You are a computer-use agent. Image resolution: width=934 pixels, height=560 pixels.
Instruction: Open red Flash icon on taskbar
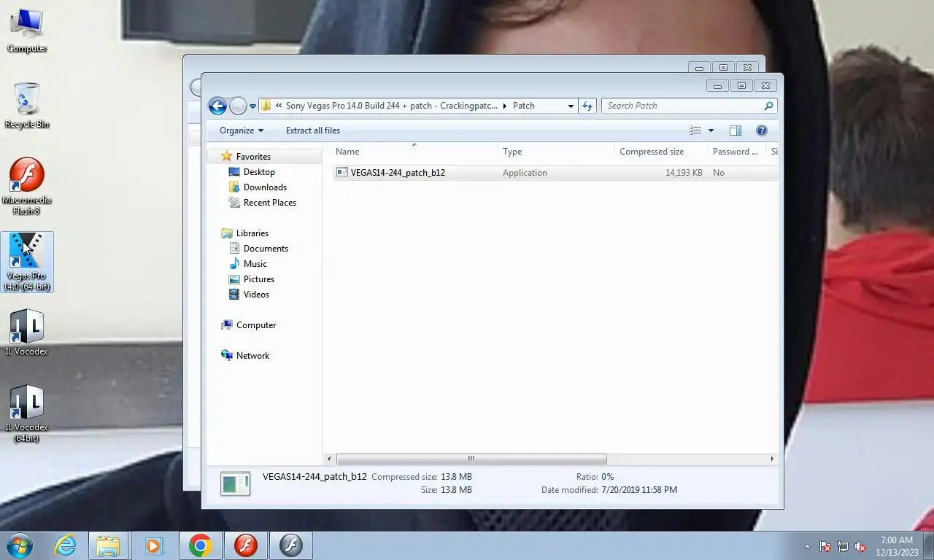(246, 545)
